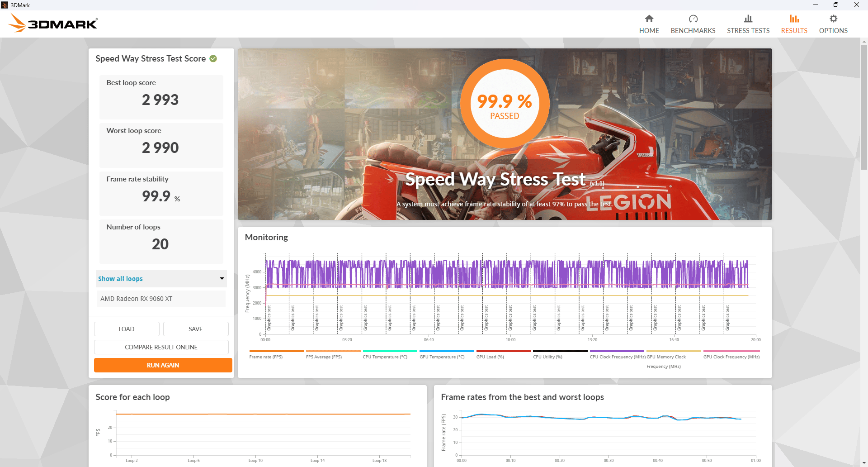868x467 pixels.
Task: Open the BENCHMARKS tab
Action: [x=693, y=24]
